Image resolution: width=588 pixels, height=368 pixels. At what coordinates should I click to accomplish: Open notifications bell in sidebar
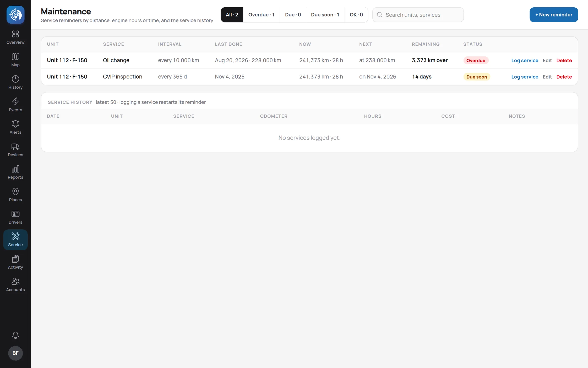[x=15, y=335]
